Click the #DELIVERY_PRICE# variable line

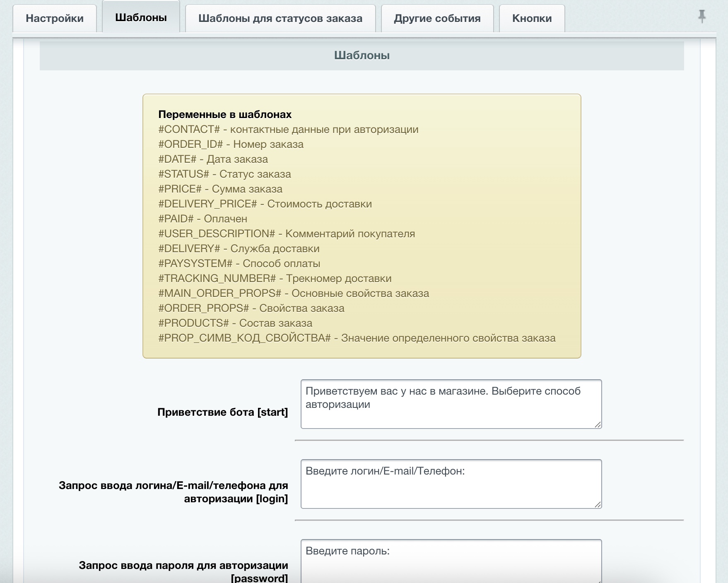265,204
